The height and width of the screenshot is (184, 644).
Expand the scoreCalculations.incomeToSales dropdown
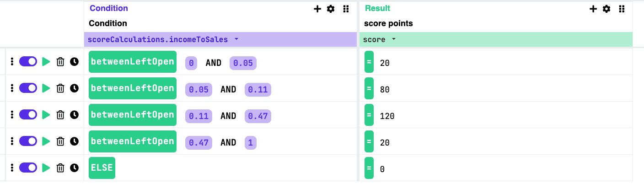pos(236,39)
